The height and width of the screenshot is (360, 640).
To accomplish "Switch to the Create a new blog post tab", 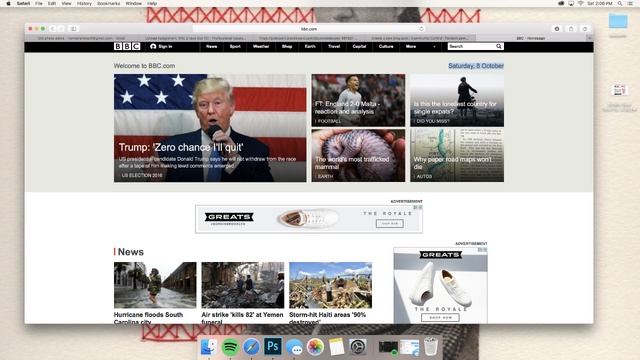I will point(420,38).
